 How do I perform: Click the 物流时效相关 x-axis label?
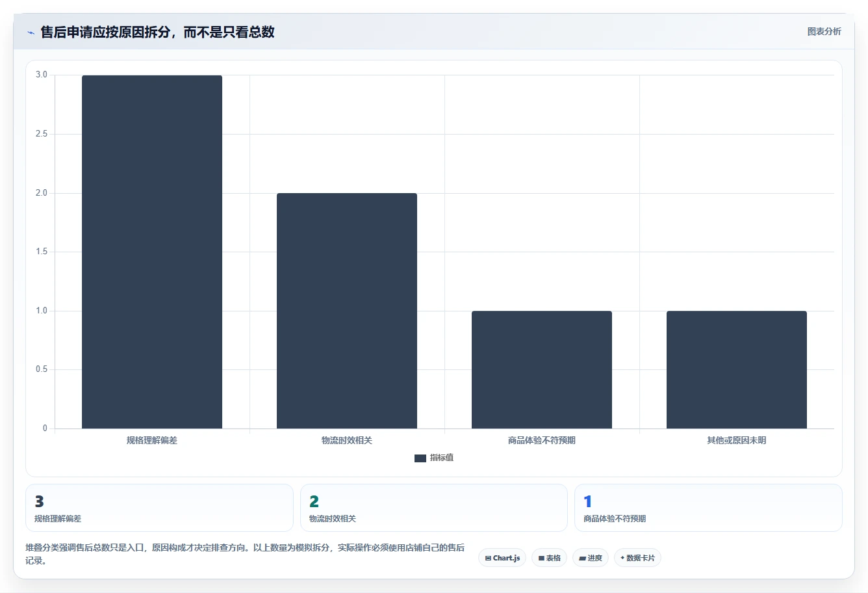tap(347, 440)
